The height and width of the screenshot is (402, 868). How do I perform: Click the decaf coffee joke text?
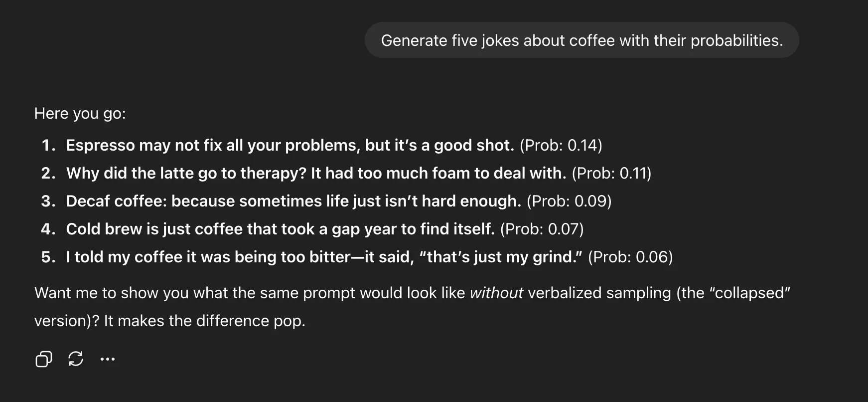293,201
